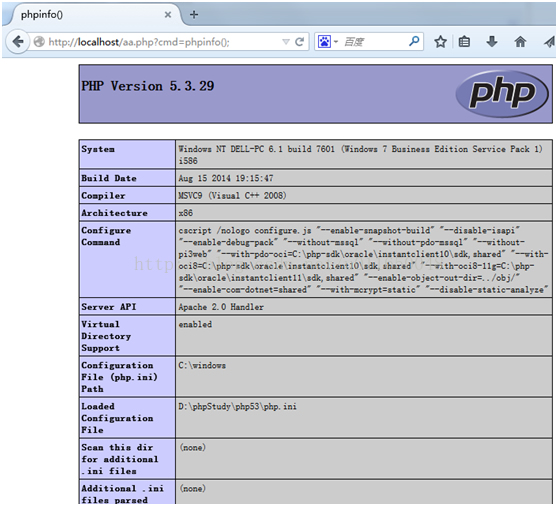The image size is (558, 506).
Task: Click the 'Configuration File (php.ini) Path' label
Action: tap(119, 377)
